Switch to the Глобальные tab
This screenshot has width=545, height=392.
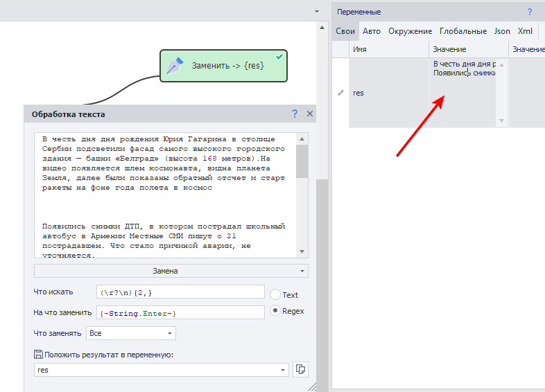click(462, 31)
